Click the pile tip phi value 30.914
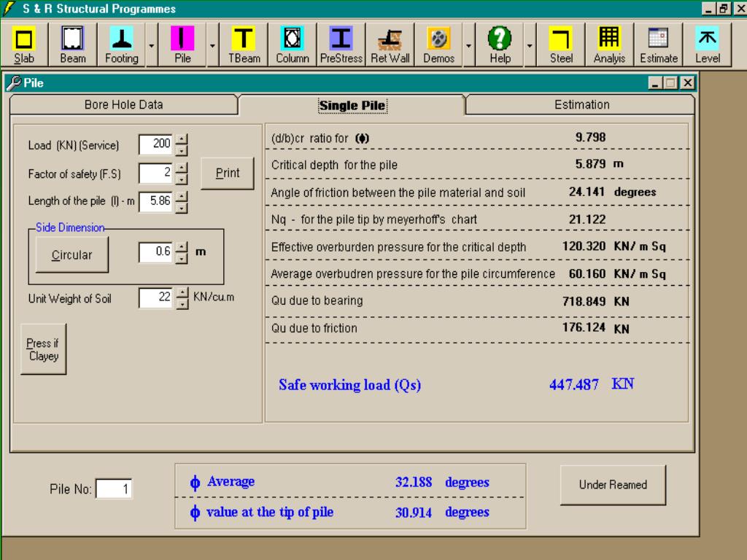The image size is (747, 560). tap(414, 513)
